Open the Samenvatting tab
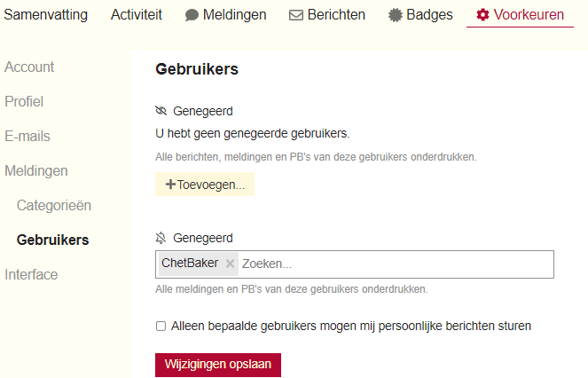 point(46,15)
